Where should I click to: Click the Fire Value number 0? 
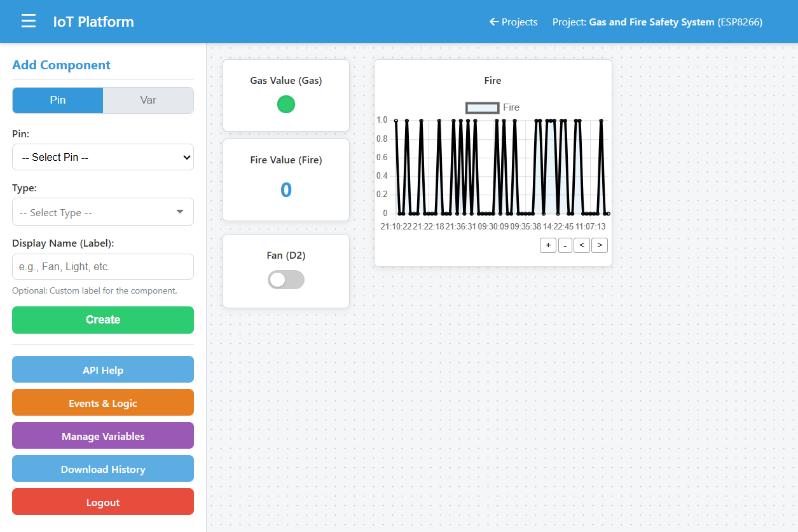point(286,189)
